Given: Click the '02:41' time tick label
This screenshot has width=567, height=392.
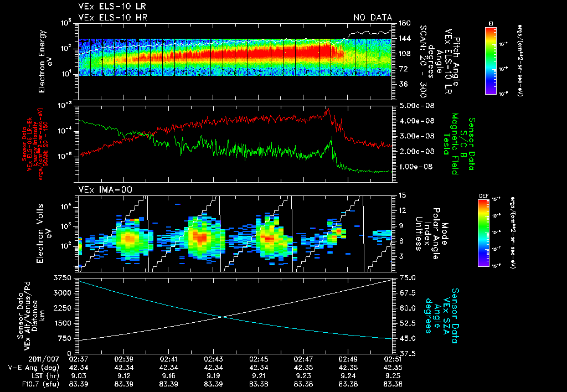Looking at the screenshot, I should (x=168, y=359).
